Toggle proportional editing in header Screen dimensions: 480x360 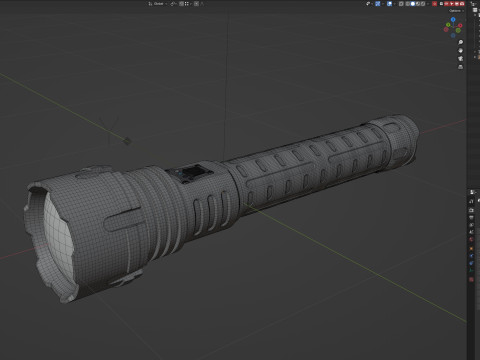click(196, 4)
